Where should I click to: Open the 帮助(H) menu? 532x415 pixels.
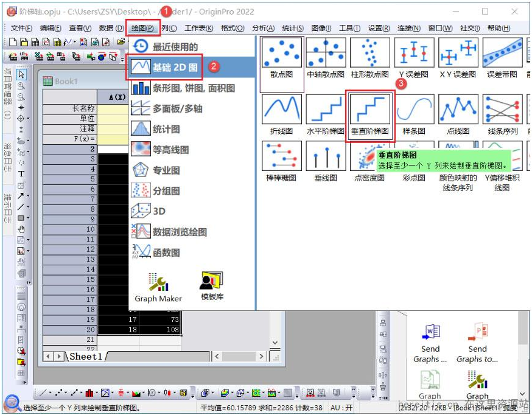click(x=499, y=28)
